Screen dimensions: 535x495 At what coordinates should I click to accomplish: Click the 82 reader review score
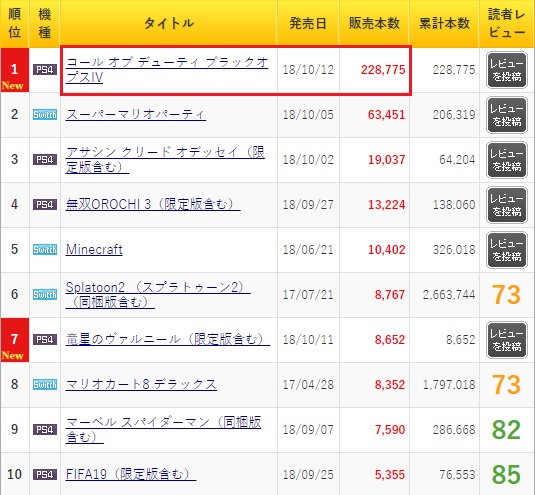pyautogui.click(x=506, y=430)
